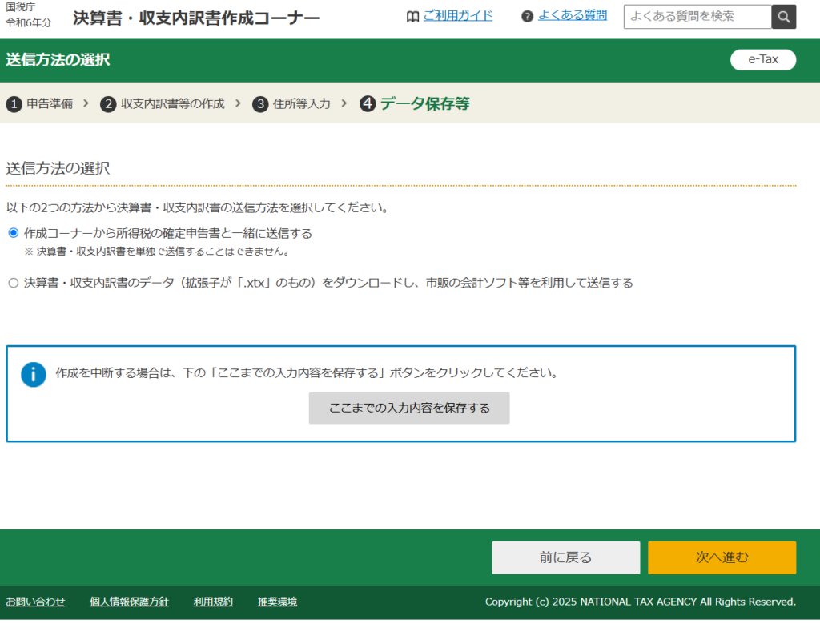Open the 利用規約 footer link
820x644 pixels.
(x=213, y=602)
